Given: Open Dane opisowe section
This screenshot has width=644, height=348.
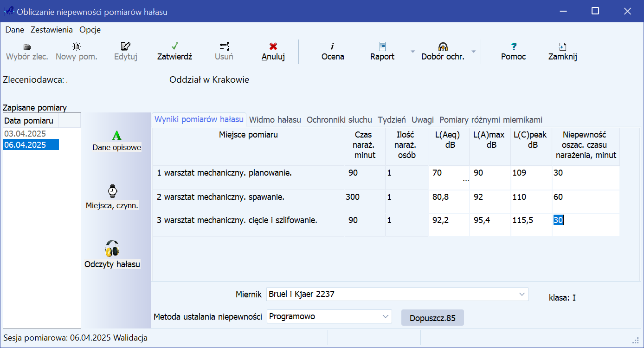Looking at the screenshot, I should coord(116,141).
